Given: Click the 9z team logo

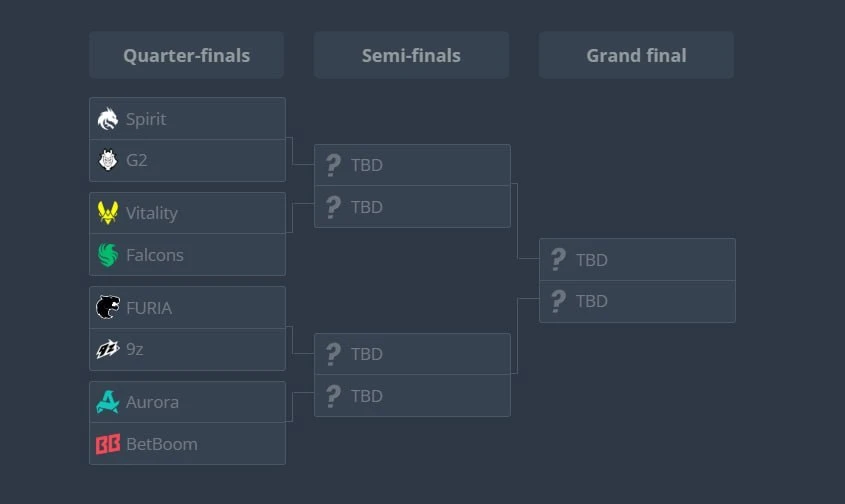Looking at the screenshot, I should [108, 349].
